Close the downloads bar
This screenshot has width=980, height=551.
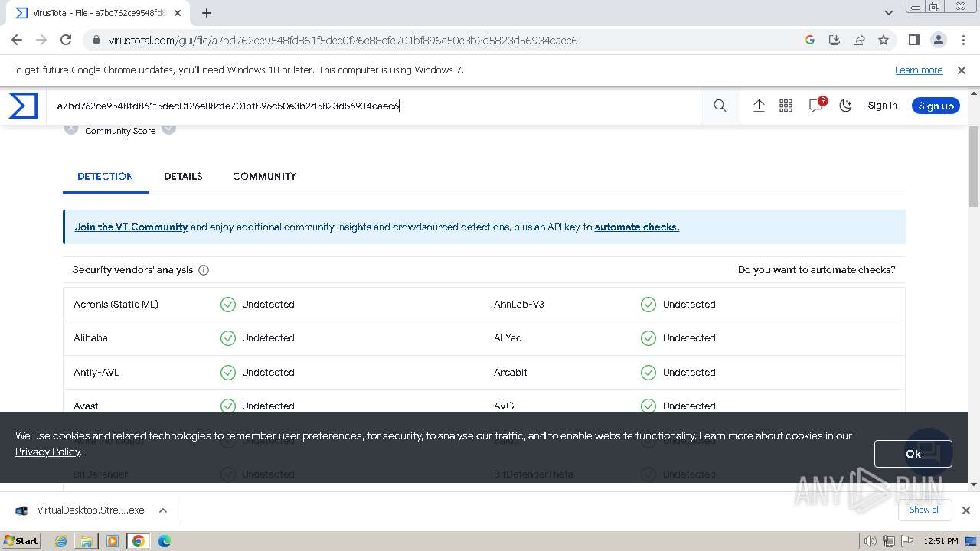(965, 510)
